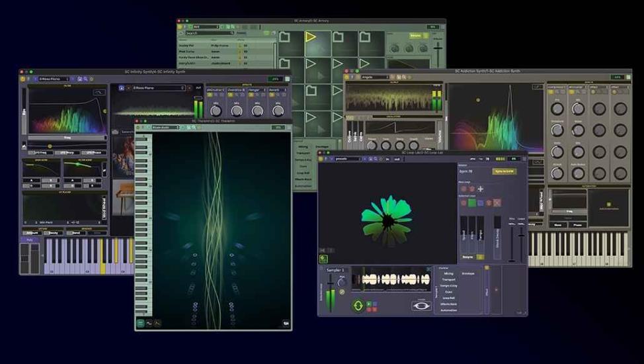Click the white plus icon in Loop Lab
This screenshot has height=364, width=644.
coord(481,189)
